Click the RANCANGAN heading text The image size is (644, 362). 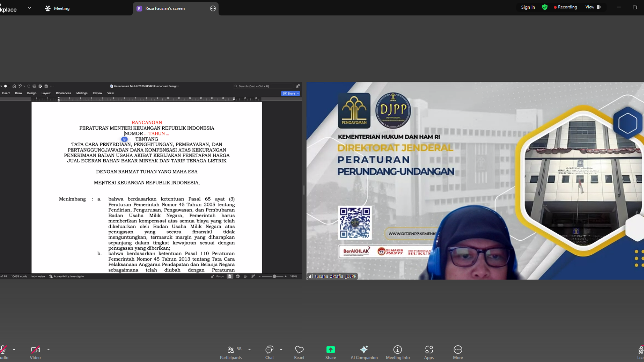(x=147, y=122)
